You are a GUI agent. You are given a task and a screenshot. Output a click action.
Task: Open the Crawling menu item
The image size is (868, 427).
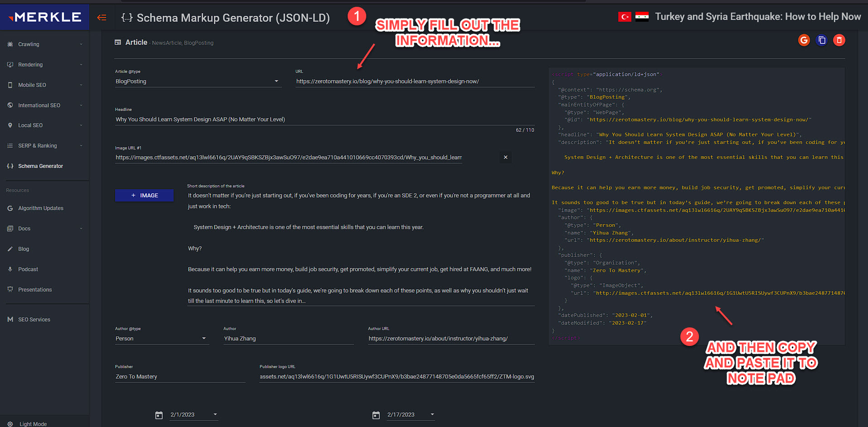coord(44,44)
